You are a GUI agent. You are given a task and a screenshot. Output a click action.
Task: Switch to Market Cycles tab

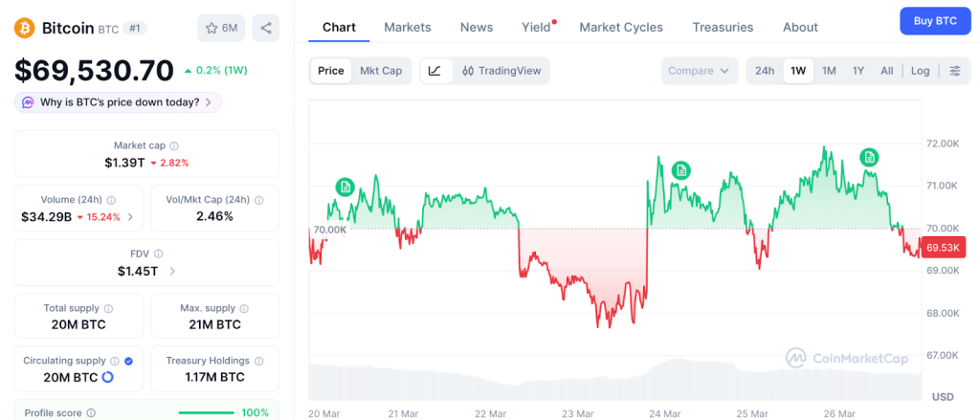621,27
